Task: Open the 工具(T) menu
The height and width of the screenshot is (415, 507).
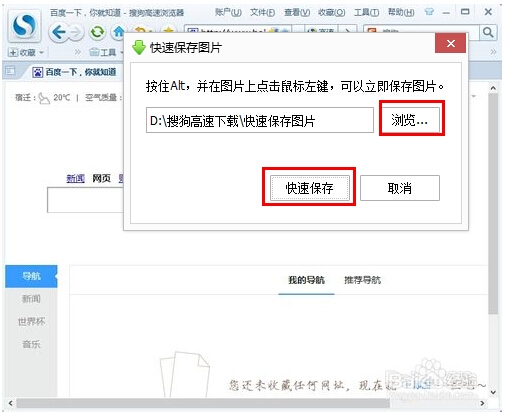Action: pos(366,12)
